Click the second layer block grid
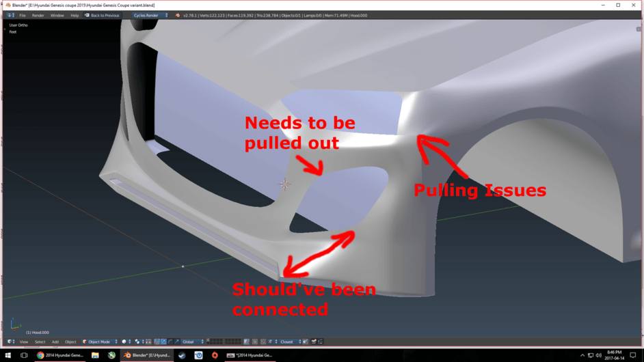The image size is (644, 362). [x=233, y=342]
